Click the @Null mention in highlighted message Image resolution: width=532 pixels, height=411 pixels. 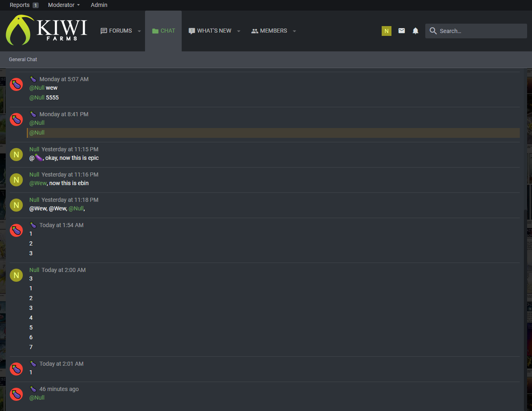click(37, 133)
